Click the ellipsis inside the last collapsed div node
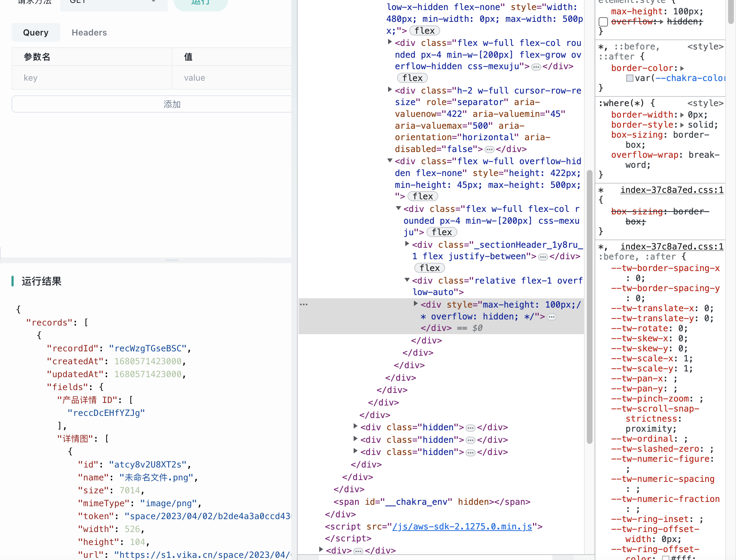The image size is (736, 560). coord(358,550)
